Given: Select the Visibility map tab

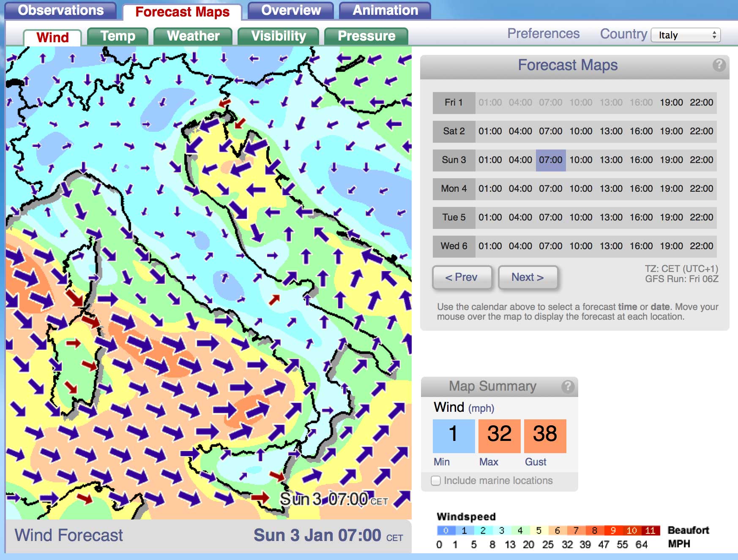Looking at the screenshot, I should (278, 36).
